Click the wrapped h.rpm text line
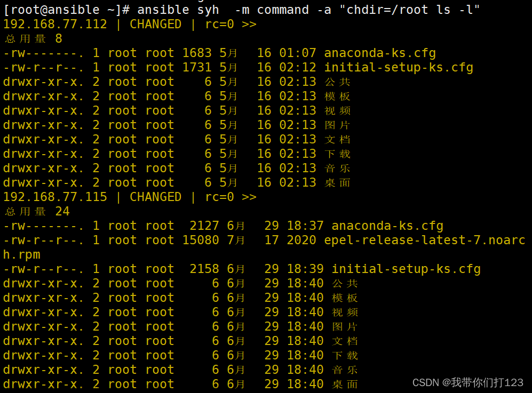The width and height of the screenshot is (532, 393). 22,255
